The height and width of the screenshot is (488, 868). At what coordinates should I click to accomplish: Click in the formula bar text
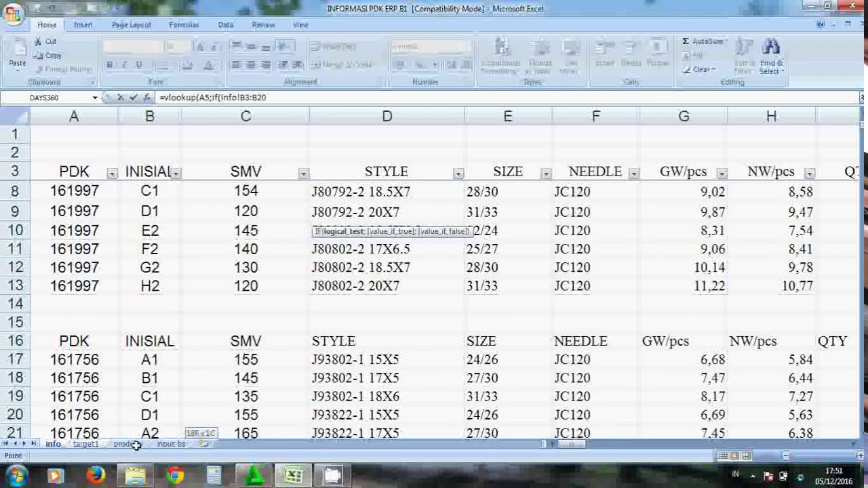(x=213, y=98)
